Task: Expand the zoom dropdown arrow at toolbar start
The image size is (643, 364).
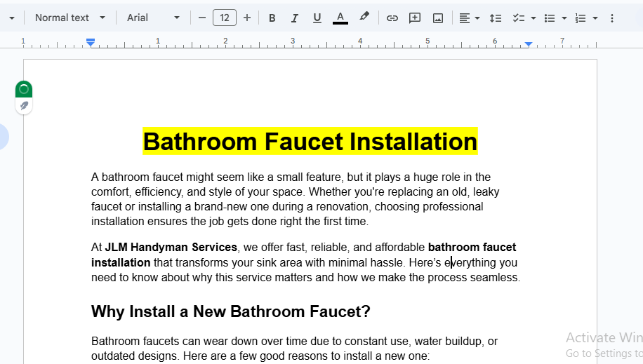Action: [11, 18]
